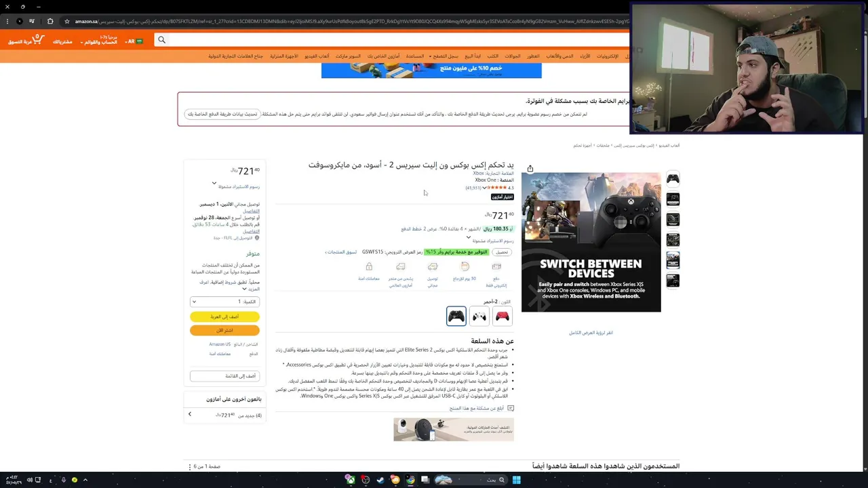
Task: Click the main Switch Between Devices image
Action: coord(591,243)
